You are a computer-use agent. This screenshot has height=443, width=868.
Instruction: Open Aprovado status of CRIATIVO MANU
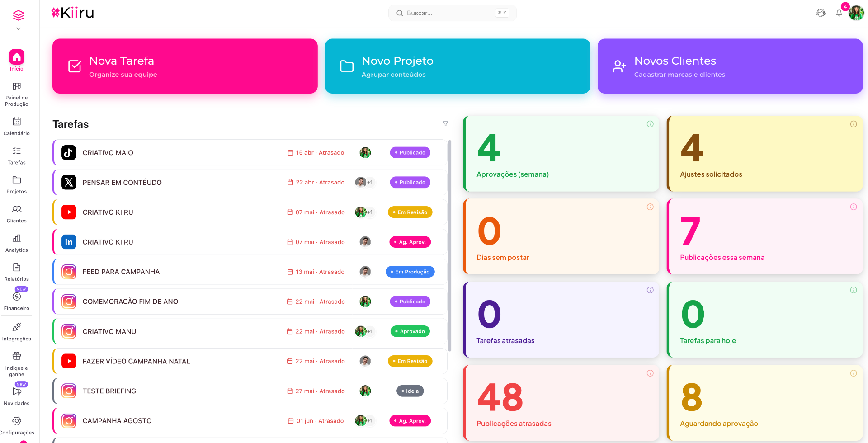point(410,332)
